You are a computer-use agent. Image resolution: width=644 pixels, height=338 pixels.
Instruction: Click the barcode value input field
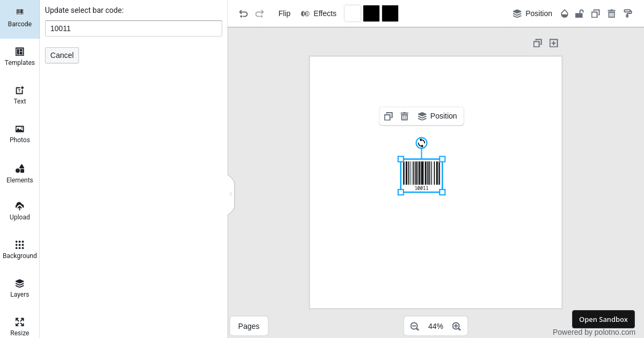coord(133,28)
